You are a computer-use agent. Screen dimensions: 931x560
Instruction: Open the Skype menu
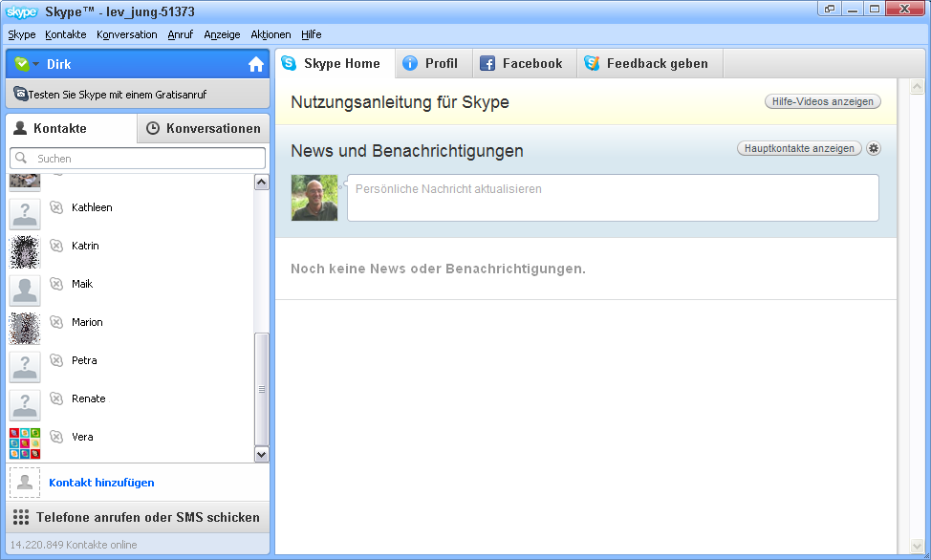[22, 34]
